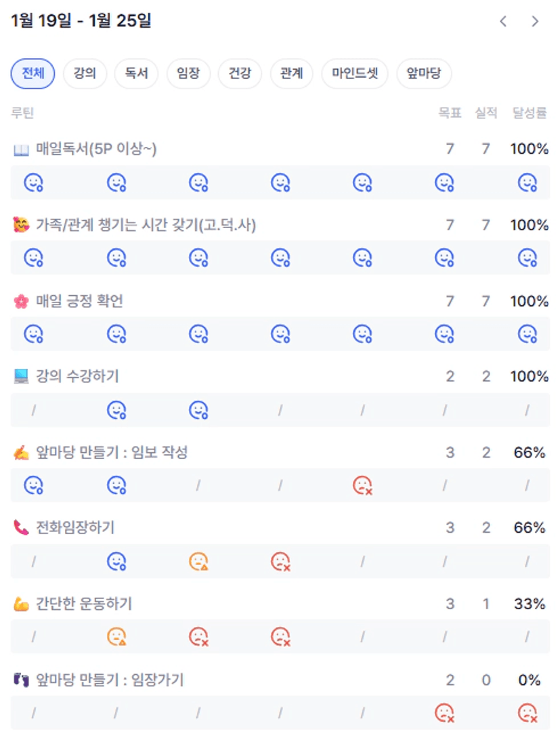Toggle the first day face for 매일독서
The width and height of the screenshot is (560, 750).
pyautogui.click(x=34, y=183)
